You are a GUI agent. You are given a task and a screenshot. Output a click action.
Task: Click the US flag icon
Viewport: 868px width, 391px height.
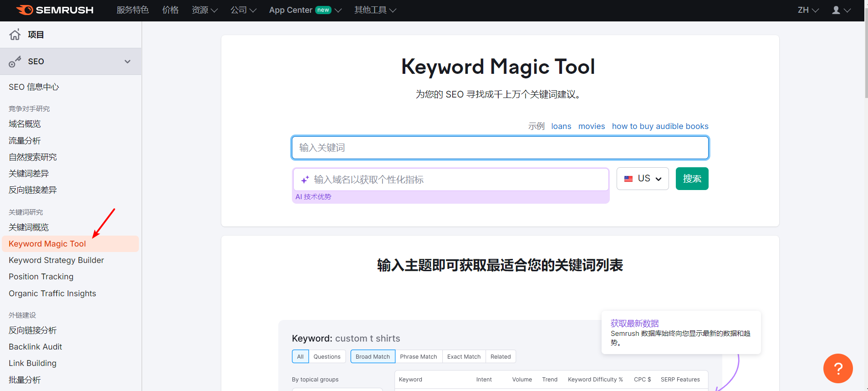tap(628, 179)
